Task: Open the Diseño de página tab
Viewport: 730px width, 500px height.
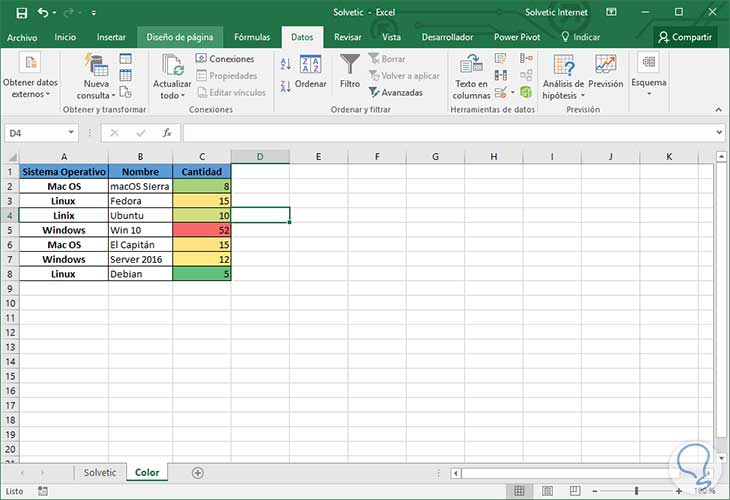Action: 180,37
